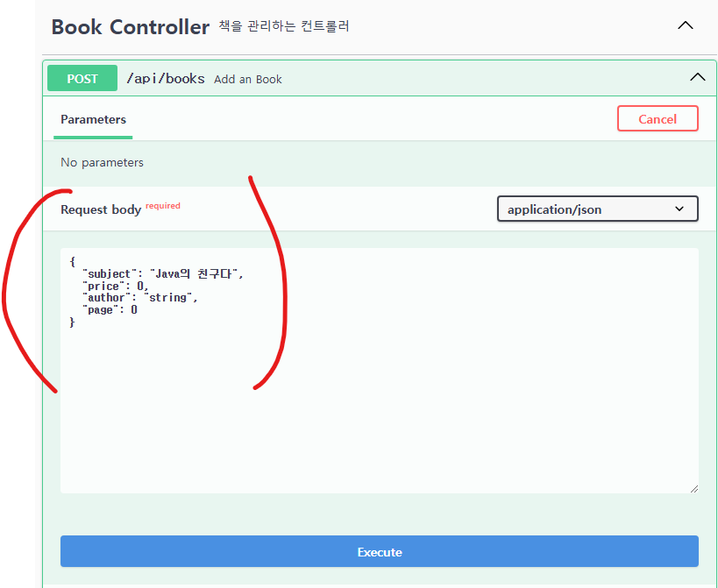Collapse the Book Controller section

[685, 25]
